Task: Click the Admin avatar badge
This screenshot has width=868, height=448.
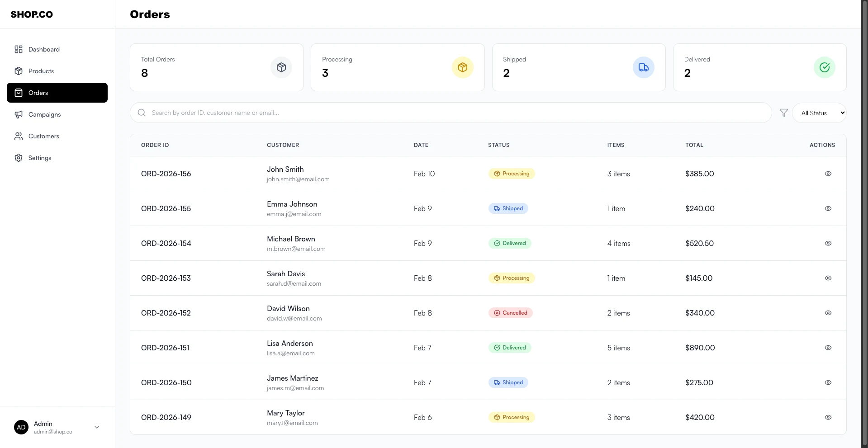Action: coord(21,427)
